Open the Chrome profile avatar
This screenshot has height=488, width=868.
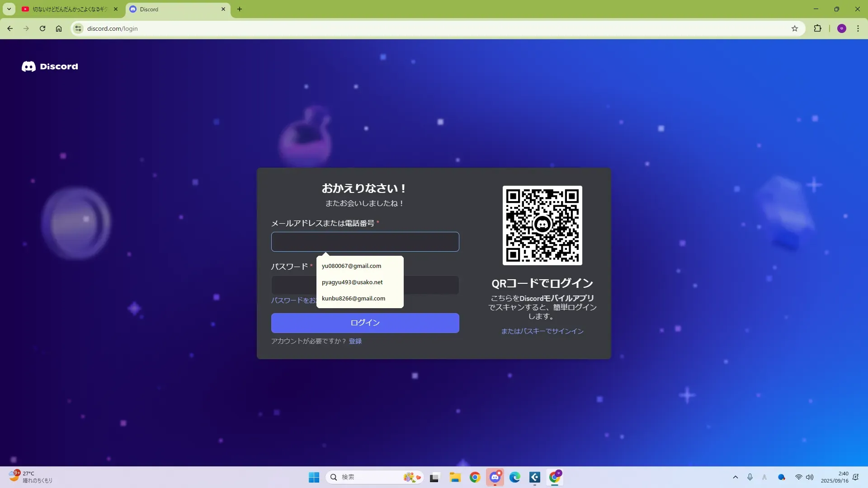pyautogui.click(x=841, y=28)
